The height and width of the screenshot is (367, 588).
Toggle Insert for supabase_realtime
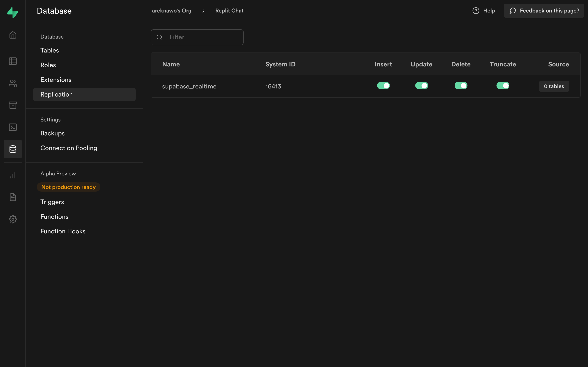click(383, 86)
